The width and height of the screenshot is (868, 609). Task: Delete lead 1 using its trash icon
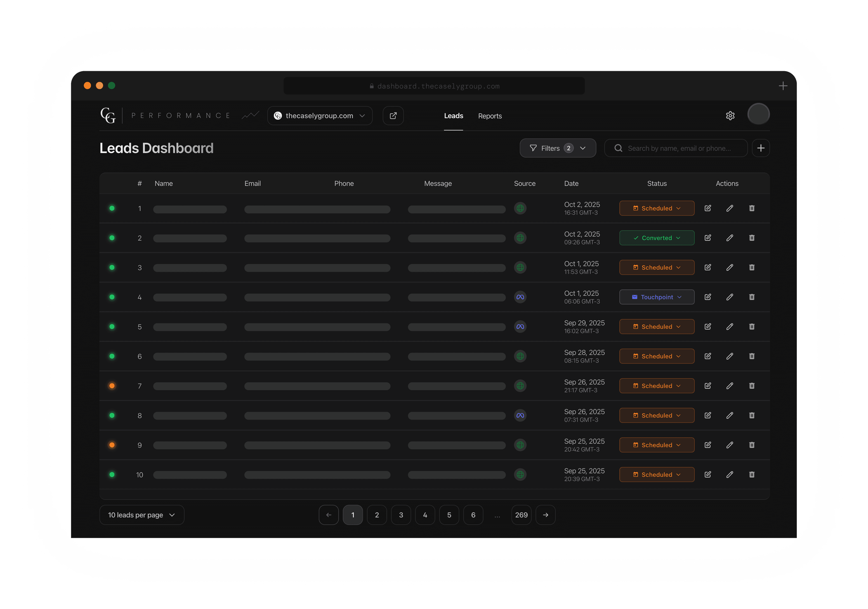click(x=752, y=208)
